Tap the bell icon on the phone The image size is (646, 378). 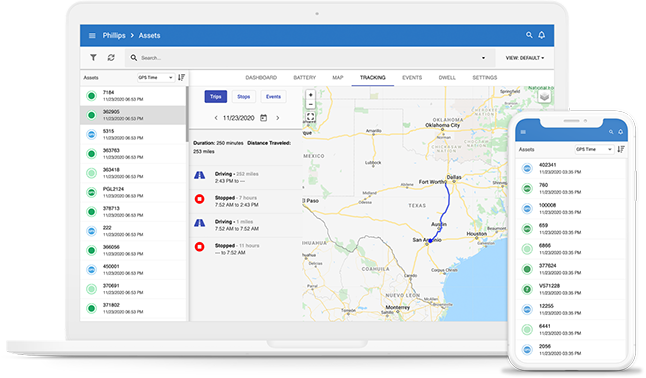coord(620,132)
